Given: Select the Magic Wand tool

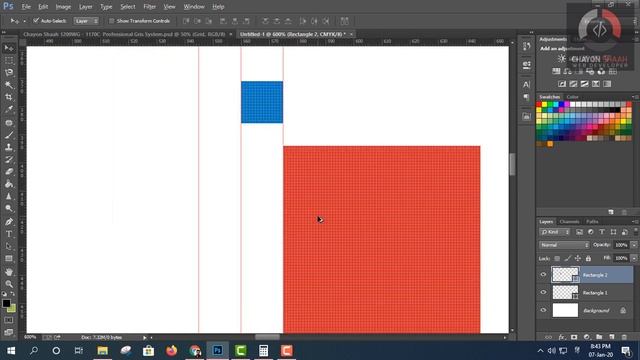Looking at the screenshot, I should (x=9, y=85).
